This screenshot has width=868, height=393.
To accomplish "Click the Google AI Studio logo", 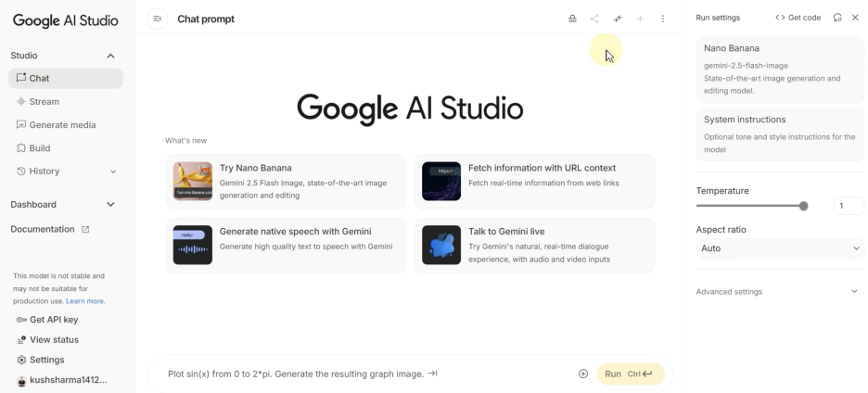I will point(65,20).
